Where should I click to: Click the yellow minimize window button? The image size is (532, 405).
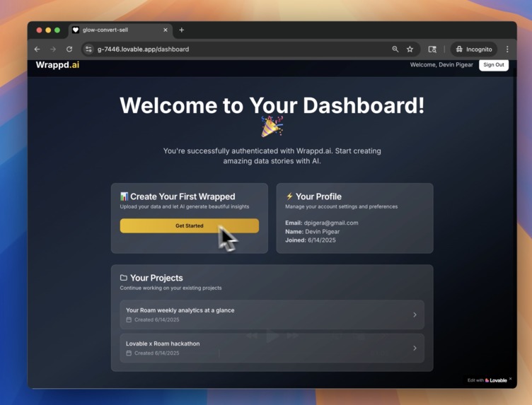click(48, 30)
